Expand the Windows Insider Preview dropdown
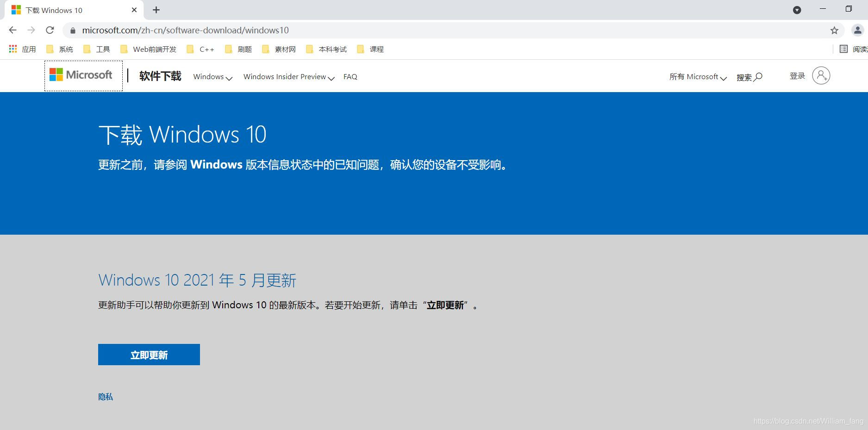Viewport: 868px width, 430px height. point(289,77)
